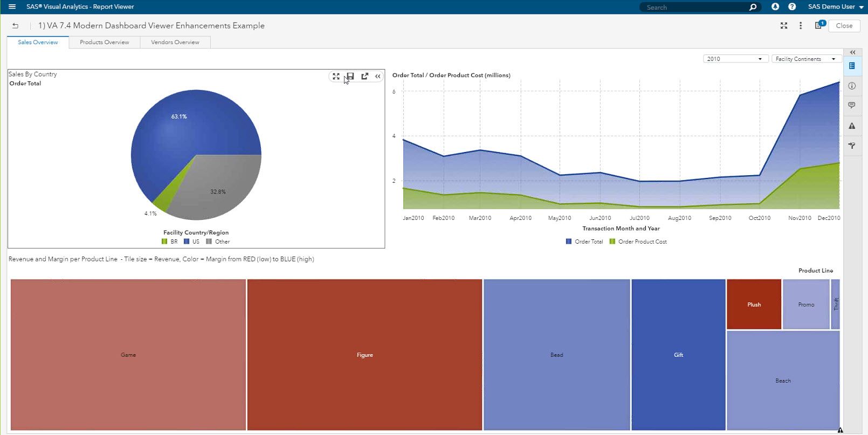This screenshot has width=868, height=435.
Task: Click the Transaction Month and Year axis label
Action: pyautogui.click(x=621, y=229)
